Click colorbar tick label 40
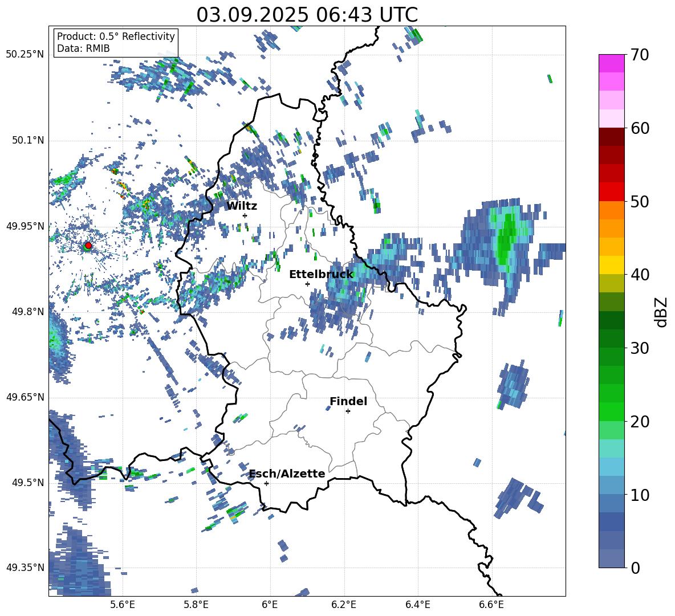The width and height of the screenshot is (675, 616). click(640, 275)
